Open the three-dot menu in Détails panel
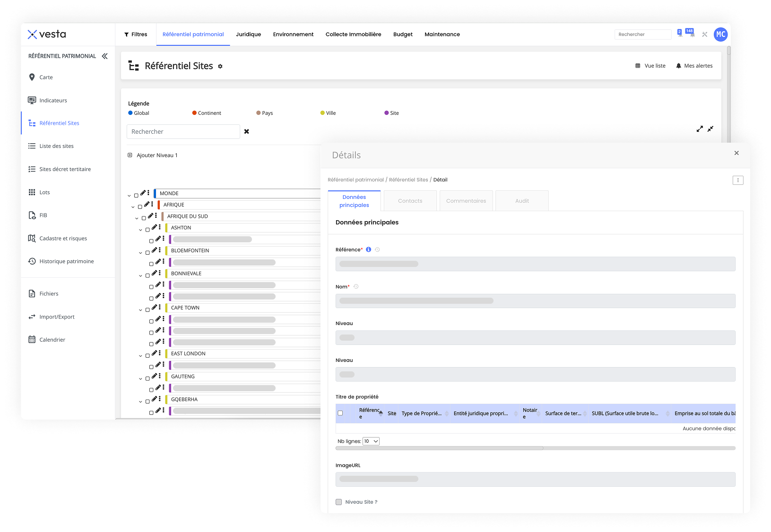771x532 pixels. tap(737, 180)
